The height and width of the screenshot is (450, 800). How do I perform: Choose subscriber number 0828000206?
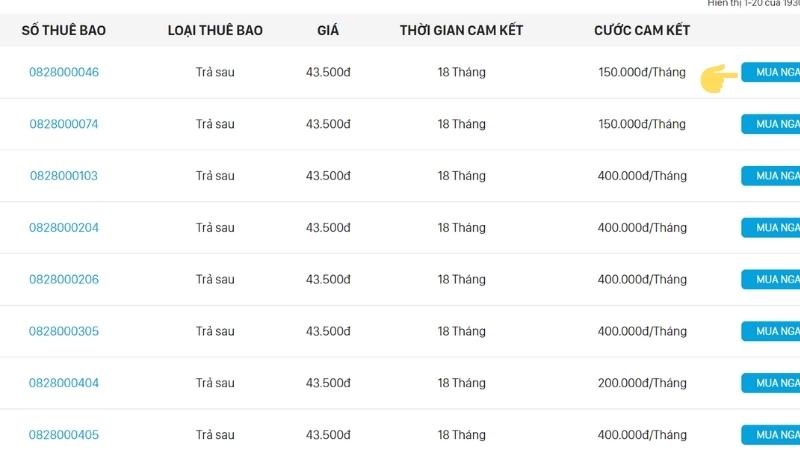click(x=64, y=280)
